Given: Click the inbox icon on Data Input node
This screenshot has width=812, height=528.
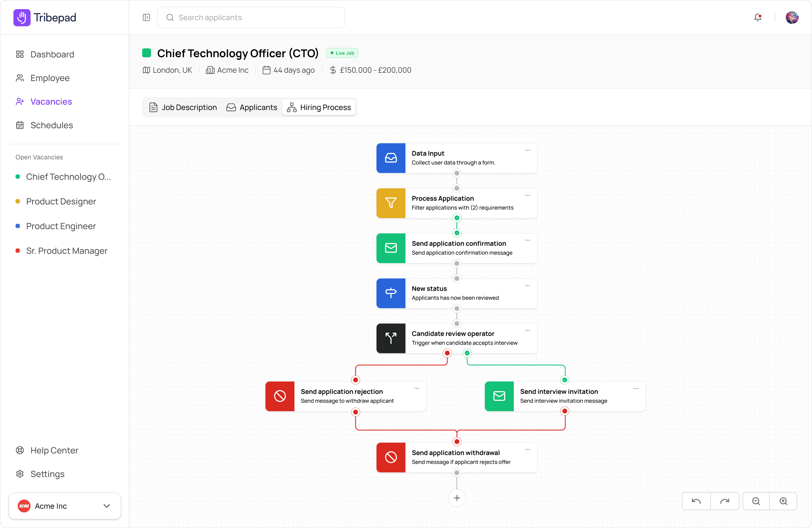Looking at the screenshot, I should point(391,158).
